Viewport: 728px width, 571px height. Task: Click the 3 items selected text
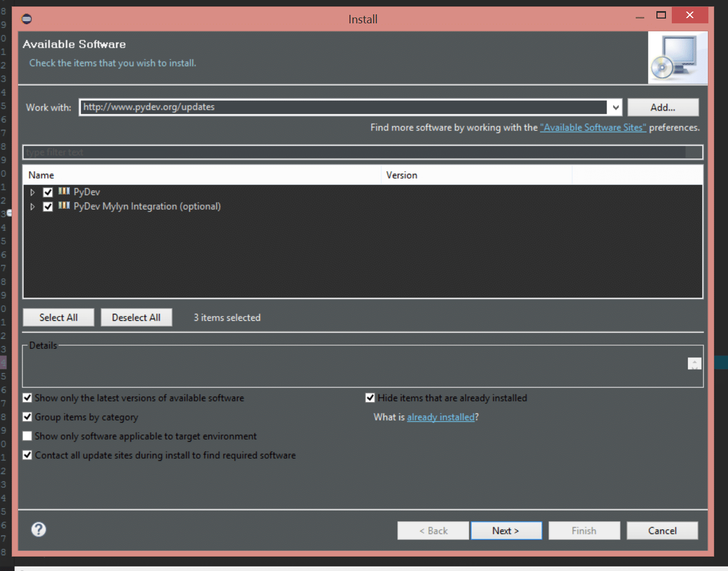227,318
